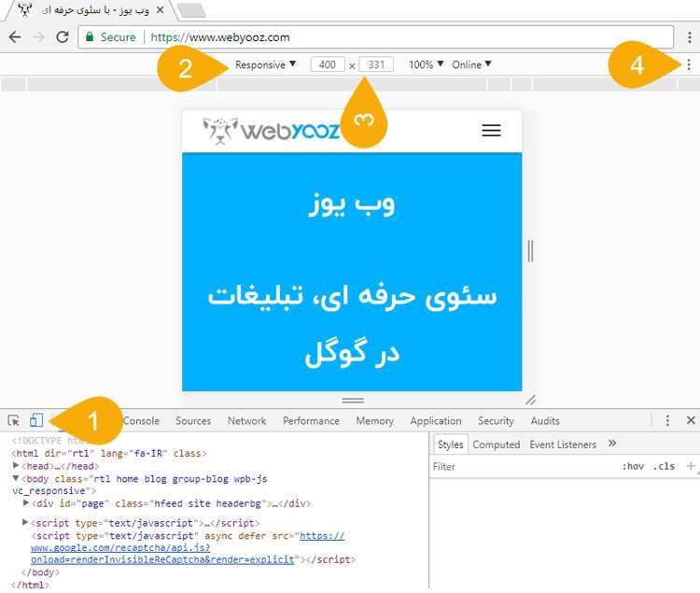The image size is (700, 593).
Task: Click the styles Filter input field
Action: pyautogui.click(x=523, y=467)
